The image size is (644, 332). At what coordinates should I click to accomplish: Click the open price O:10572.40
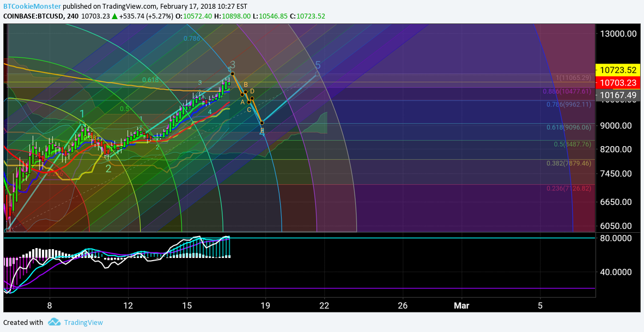[195, 16]
